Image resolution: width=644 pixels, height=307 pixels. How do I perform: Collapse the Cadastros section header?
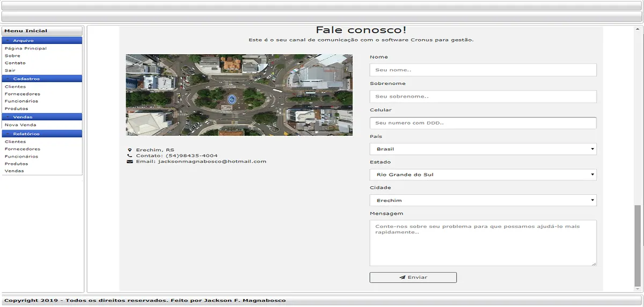42,79
